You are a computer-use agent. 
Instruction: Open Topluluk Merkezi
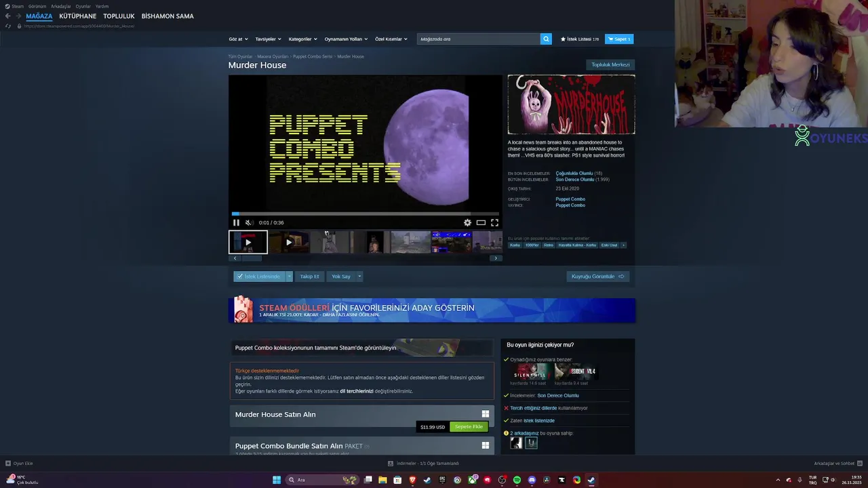(610, 65)
